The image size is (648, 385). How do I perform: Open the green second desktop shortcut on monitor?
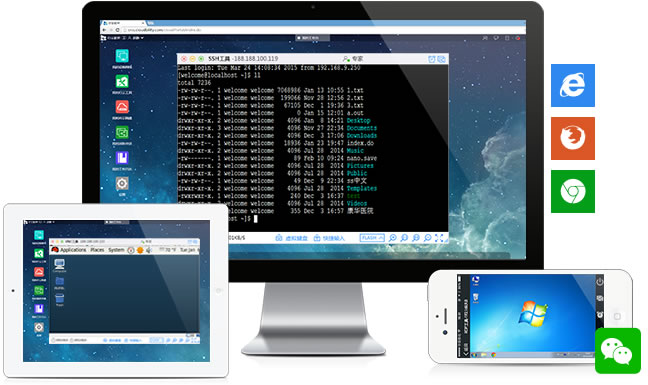122,81
